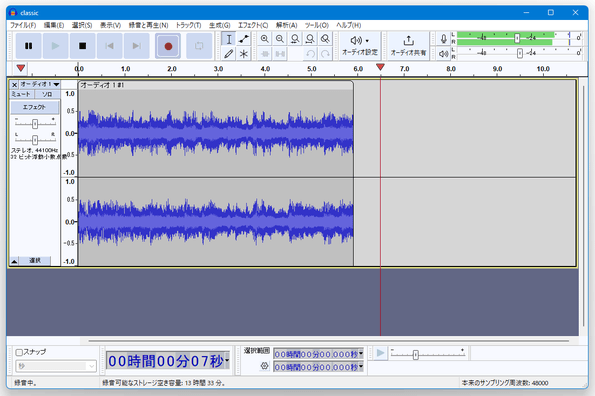Open the 録音と再生(N) menu
Viewport: 595px width, 396px height.
point(148,25)
